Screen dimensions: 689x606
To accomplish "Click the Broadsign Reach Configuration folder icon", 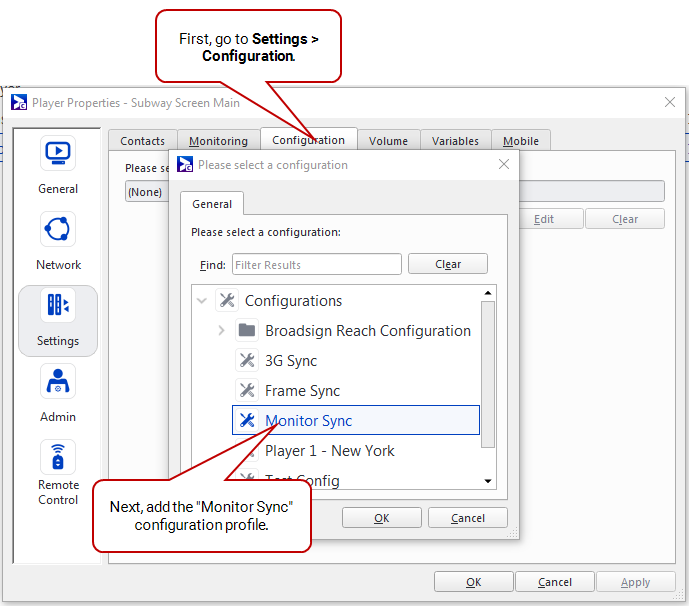I will tap(247, 331).
